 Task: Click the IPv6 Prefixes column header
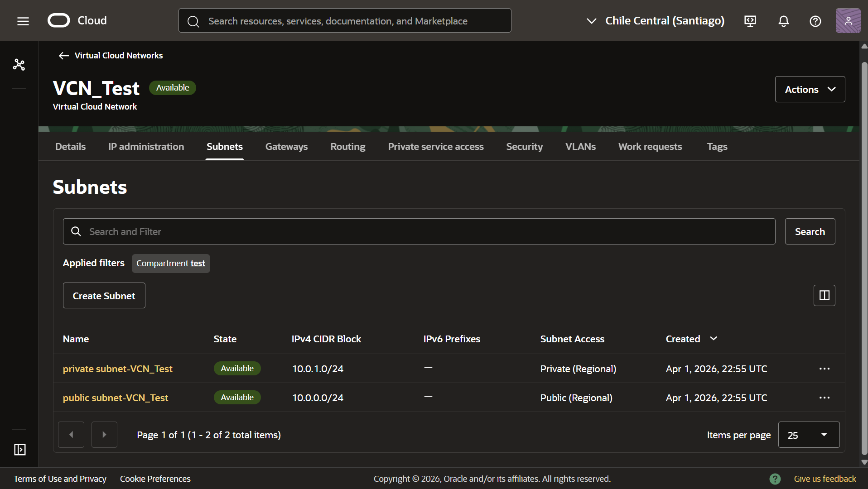[452, 339]
